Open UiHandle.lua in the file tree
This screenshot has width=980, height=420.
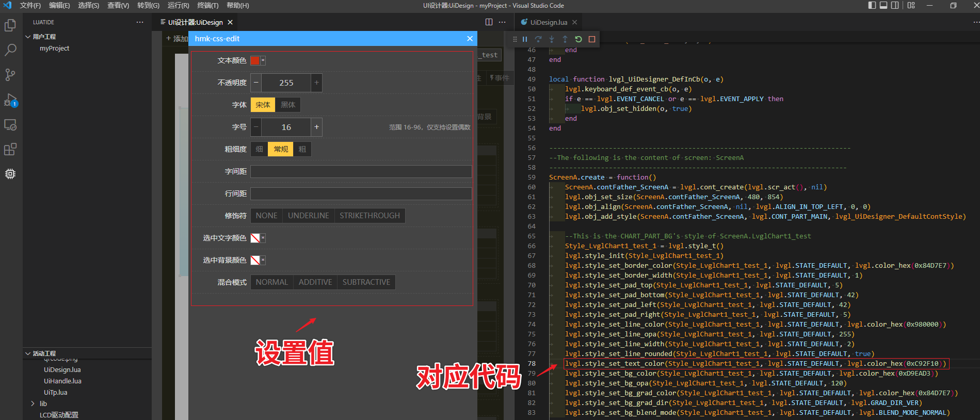click(62, 381)
